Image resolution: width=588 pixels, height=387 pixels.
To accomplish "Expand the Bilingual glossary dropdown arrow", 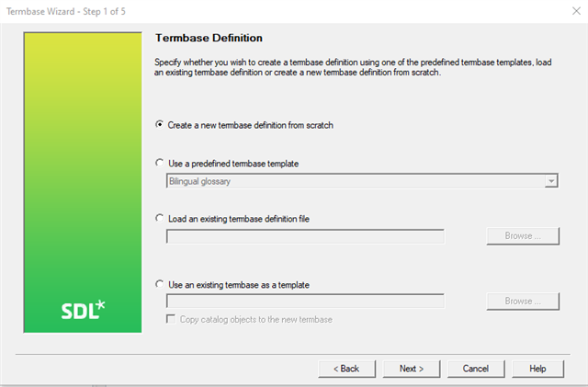I will point(551,181).
